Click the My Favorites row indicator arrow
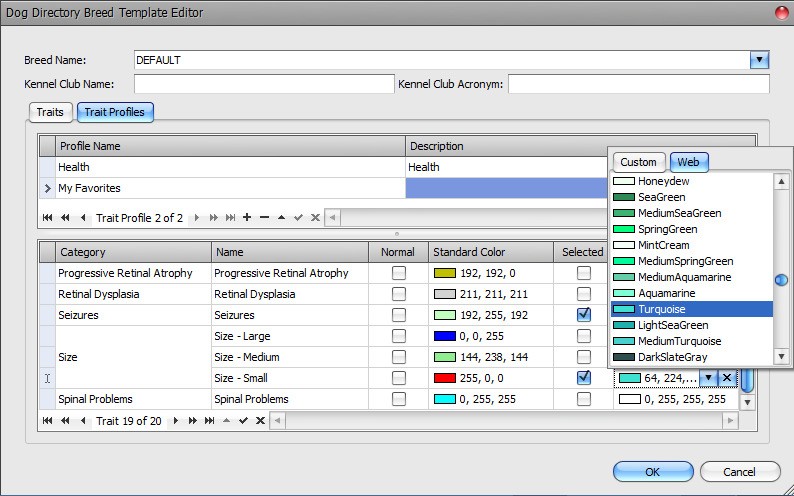Viewport: 794px width, 496px height. click(x=48, y=188)
